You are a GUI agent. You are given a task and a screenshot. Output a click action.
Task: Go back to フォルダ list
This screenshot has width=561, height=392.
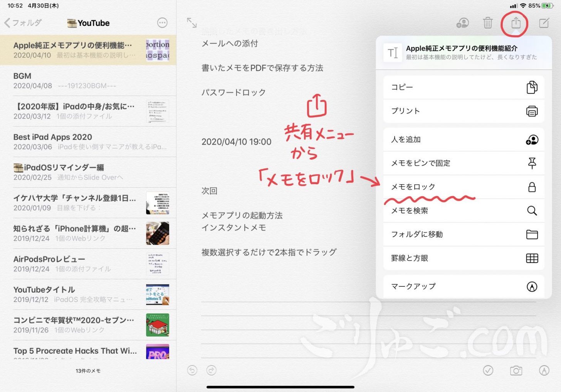(23, 23)
